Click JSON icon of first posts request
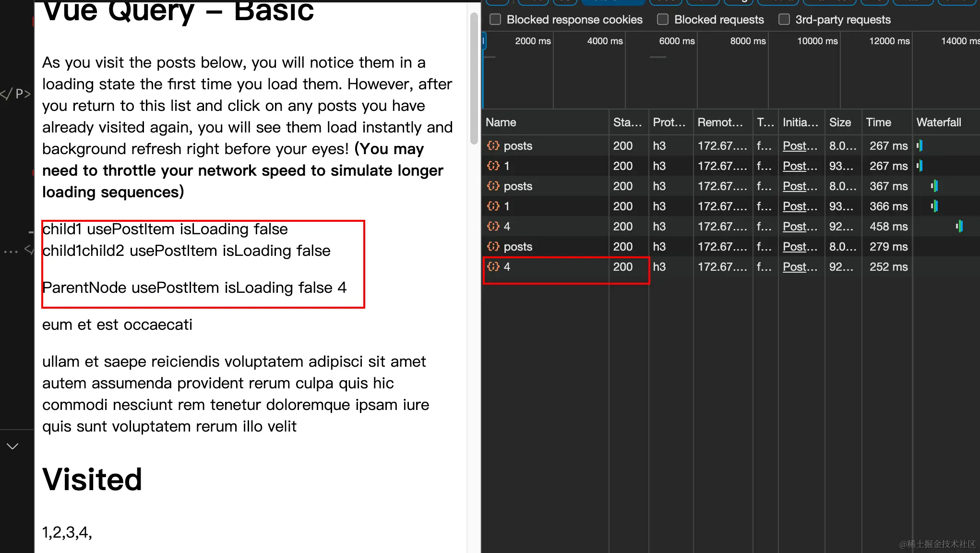980x553 pixels. tap(493, 145)
